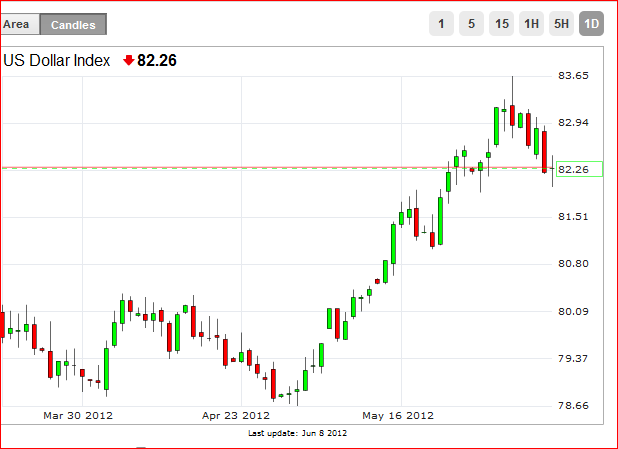Select the 1H timeframe button
The image size is (618, 449).
point(531,24)
